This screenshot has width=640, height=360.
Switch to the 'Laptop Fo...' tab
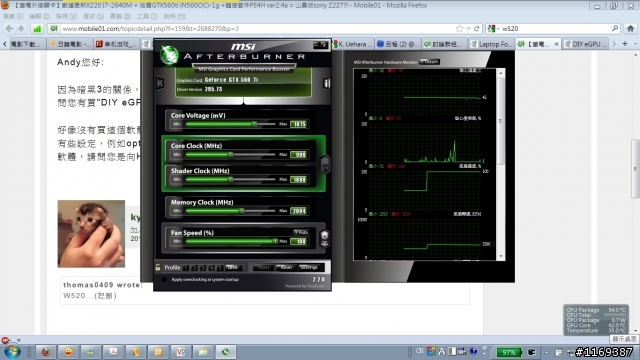(x=491, y=44)
